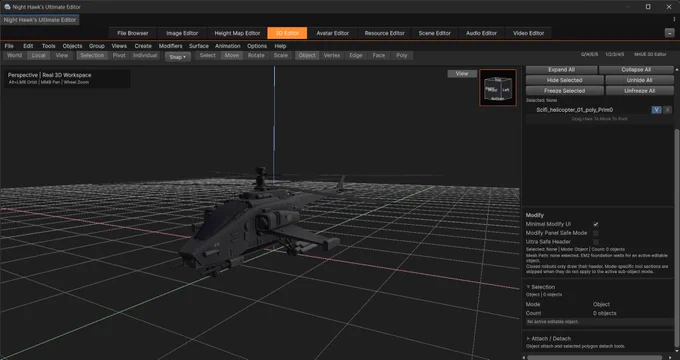Screen dimensions: 680x360
Task: Activate the Scale tool
Action: 281,56
